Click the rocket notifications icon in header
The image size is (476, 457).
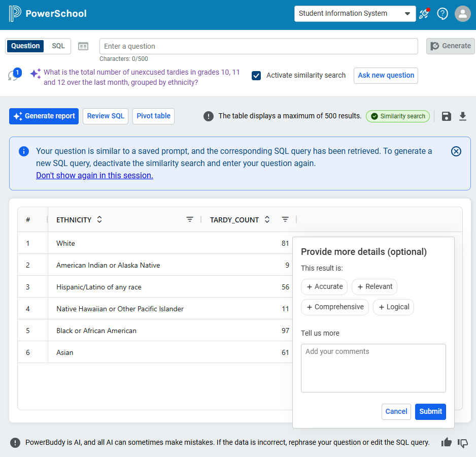424,14
